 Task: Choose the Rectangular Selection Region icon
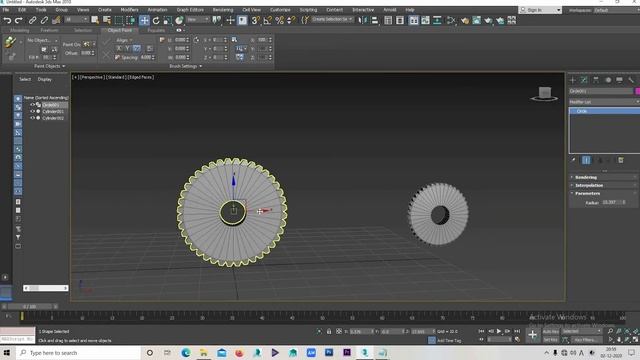[119, 20]
